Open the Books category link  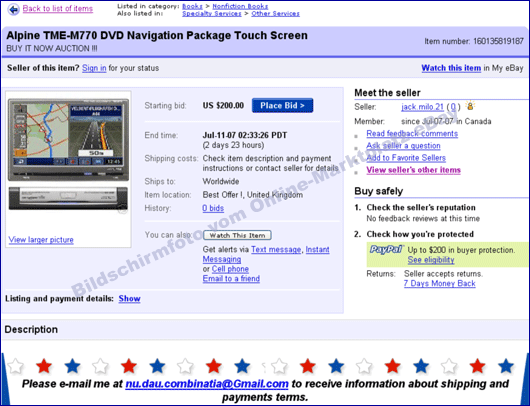point(192,6)
